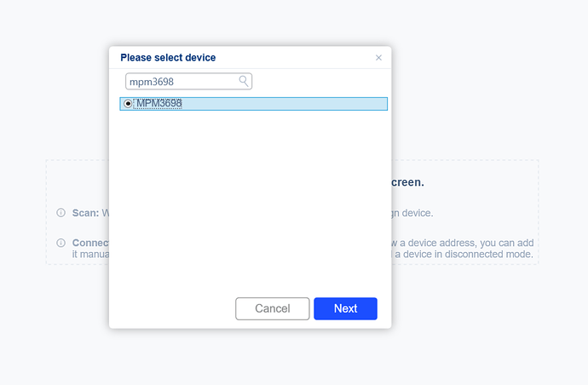Viewport: 588px width, 385px height.
Task: Click the bold Connect label
Action: click(x=90, y=242)
